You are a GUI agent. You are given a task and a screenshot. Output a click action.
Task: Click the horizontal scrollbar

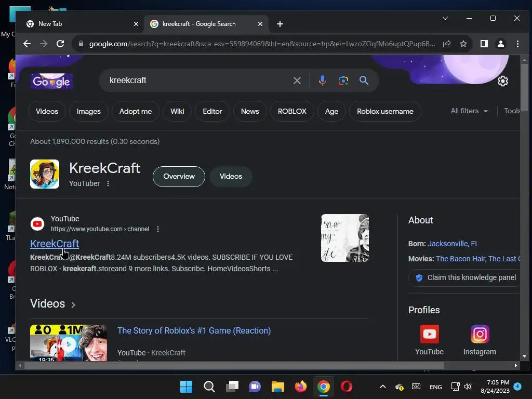point(234,365)
